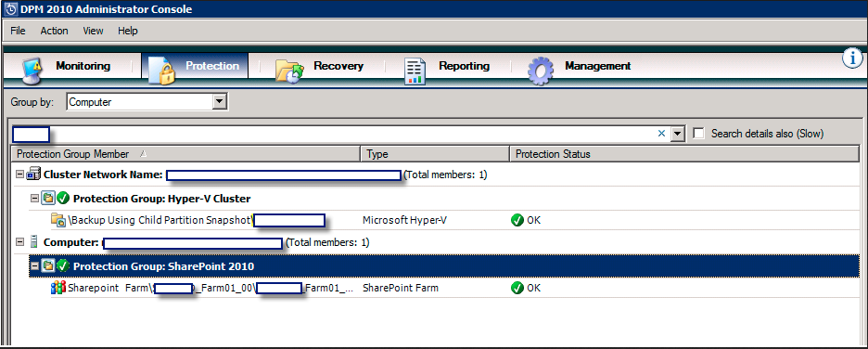Click SharePoint 2010 protection group icon
The height and width of the screenshot is (349, 868).
(x=48, y=265)
